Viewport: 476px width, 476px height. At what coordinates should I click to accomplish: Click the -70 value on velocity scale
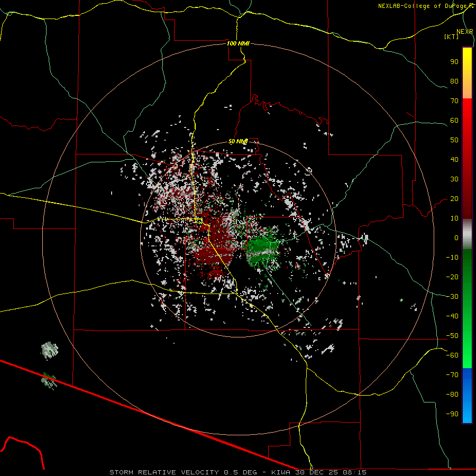452,375
